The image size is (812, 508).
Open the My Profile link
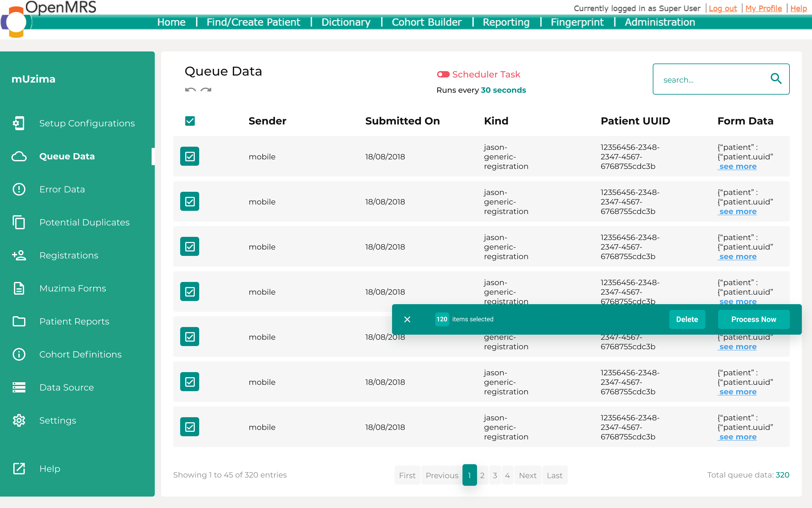[x=763, y=8]
